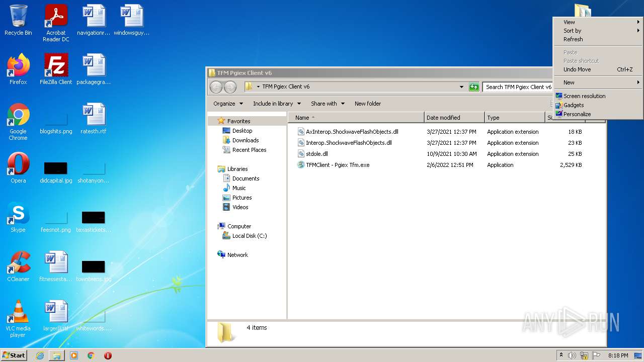644x362 pixels.
Task: Sort by the Type column header
Action: 515,118
